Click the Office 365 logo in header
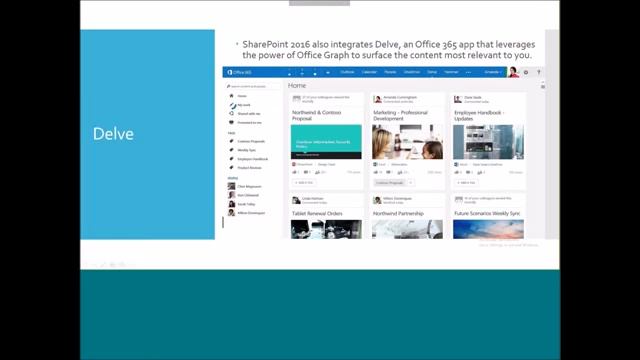Image resolution: width=640 pixels, height=360 pixels. point(239,72)
